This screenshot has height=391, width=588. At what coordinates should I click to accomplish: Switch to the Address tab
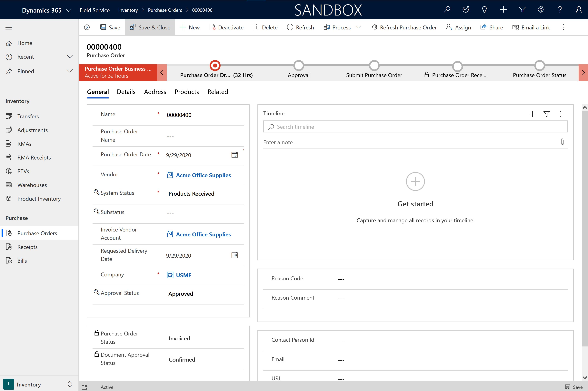coord(155,92)
